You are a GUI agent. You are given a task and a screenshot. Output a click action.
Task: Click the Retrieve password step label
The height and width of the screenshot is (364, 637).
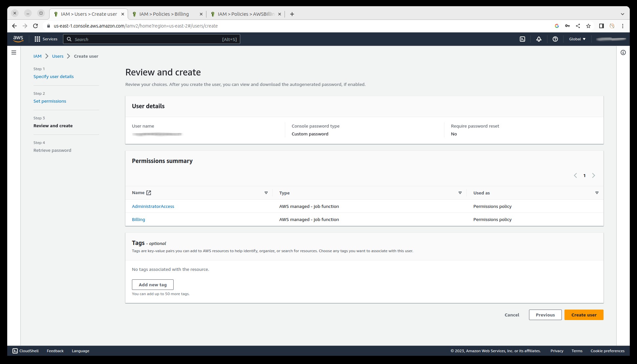pyautogui.click(x=52, y=150)
